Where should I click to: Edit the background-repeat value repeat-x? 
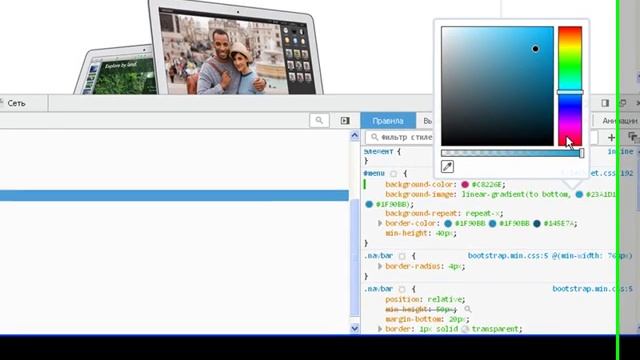point(482,213)
